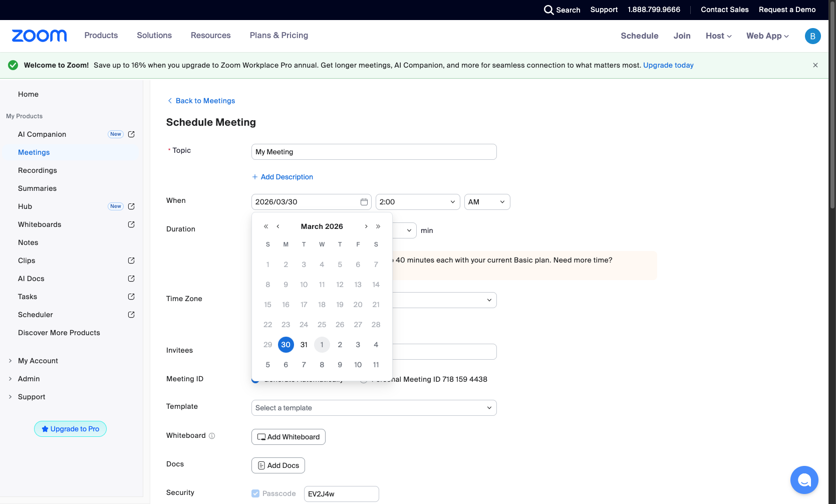Open the AM/PM dropdown

487,202
